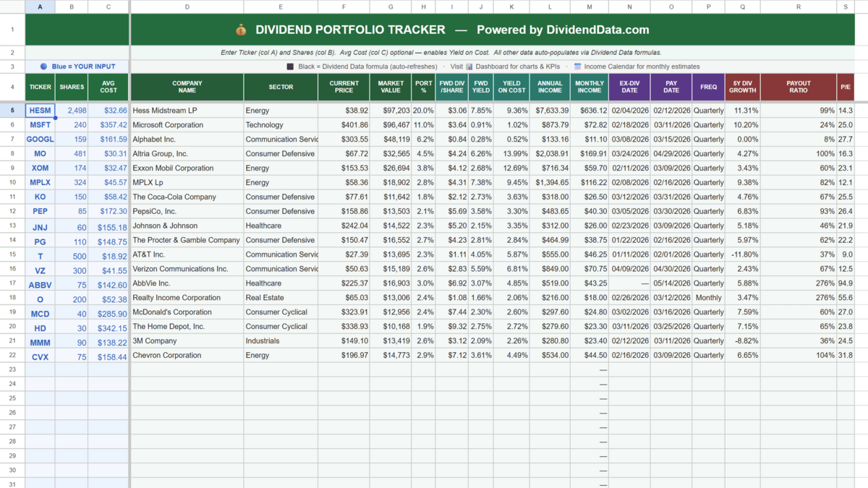This screenshot has width=868, height=488.
Task: Click the instructions text starting 'Enter Ticker'
Action: pyautogui.click(x=441, y=53)
